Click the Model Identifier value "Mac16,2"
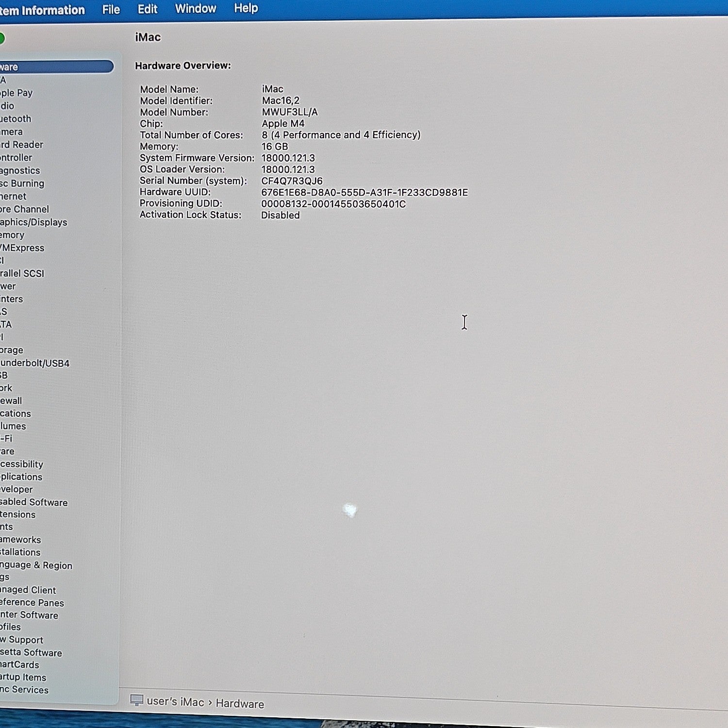 [281, 100]
